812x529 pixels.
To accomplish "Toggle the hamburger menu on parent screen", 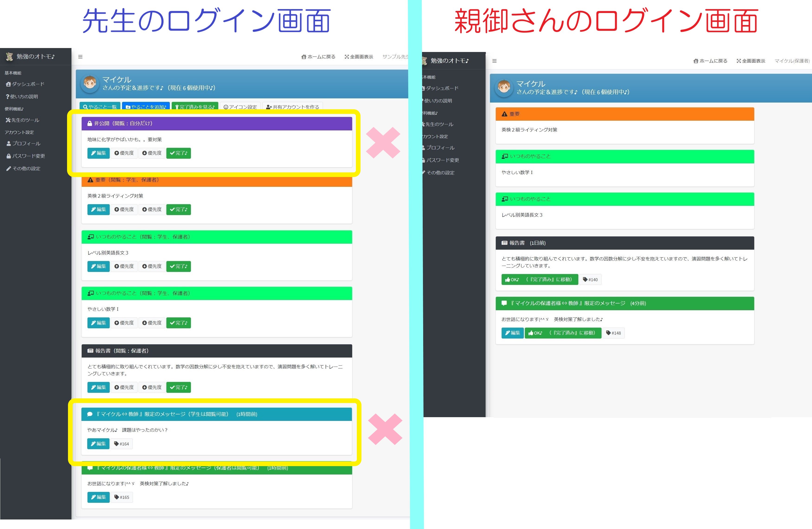I will [x=494, y=61].
